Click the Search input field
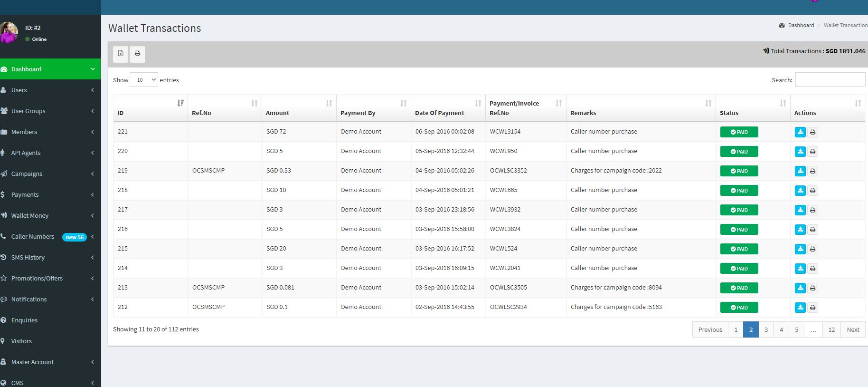The height and width of the screenshot is (387, 868). [x=830, y=80]
